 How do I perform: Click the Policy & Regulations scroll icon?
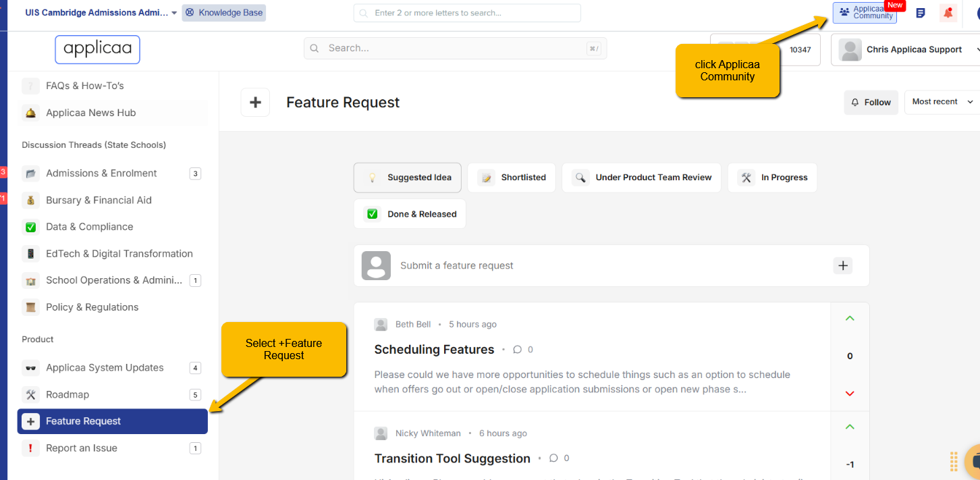coord(30,307)
